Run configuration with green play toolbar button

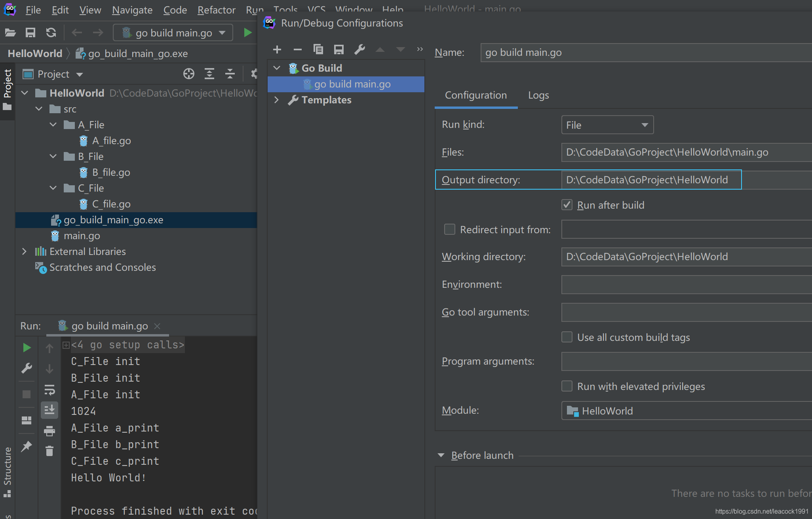click(247, 32)
